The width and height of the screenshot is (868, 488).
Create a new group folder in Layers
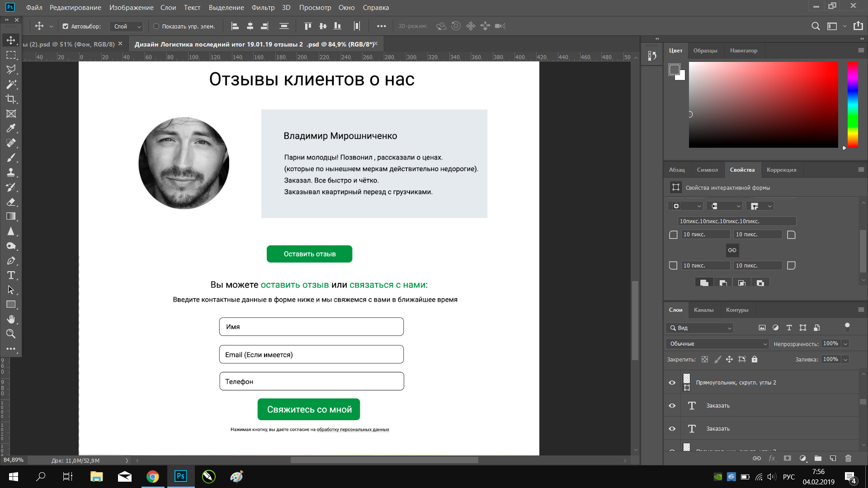tap(818, 458)
